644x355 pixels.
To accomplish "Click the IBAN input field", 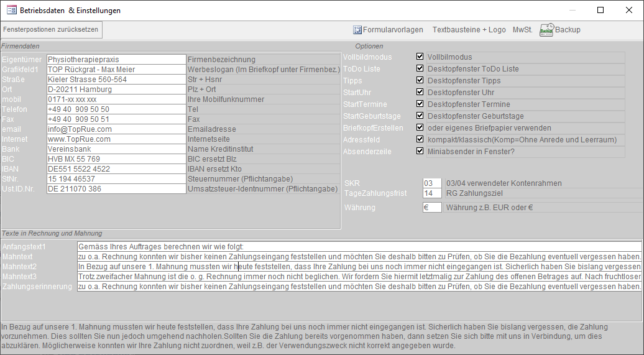I will 116,169.
